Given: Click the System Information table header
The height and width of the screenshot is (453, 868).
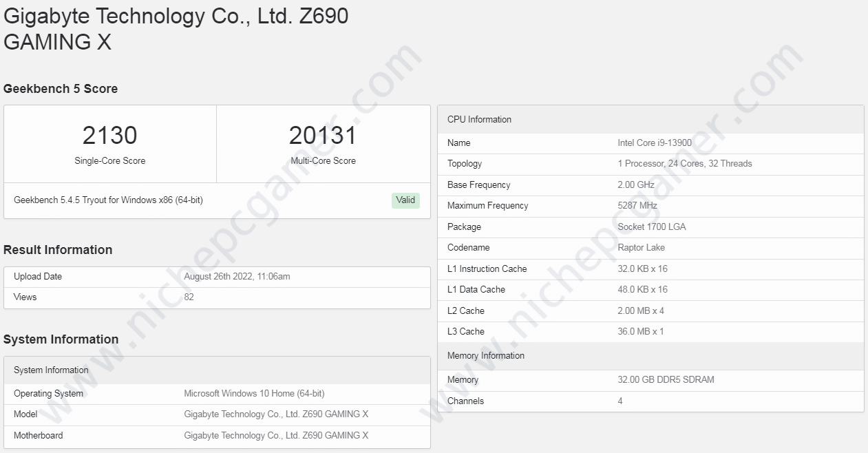Looking at the screenshot, I should (x=51, y=370).
